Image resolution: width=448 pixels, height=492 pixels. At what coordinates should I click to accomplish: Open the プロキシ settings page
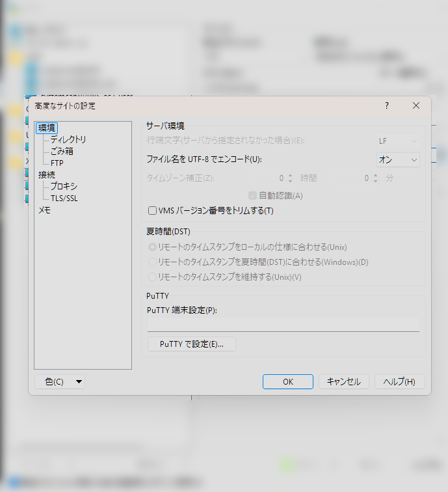coord(64,186)
